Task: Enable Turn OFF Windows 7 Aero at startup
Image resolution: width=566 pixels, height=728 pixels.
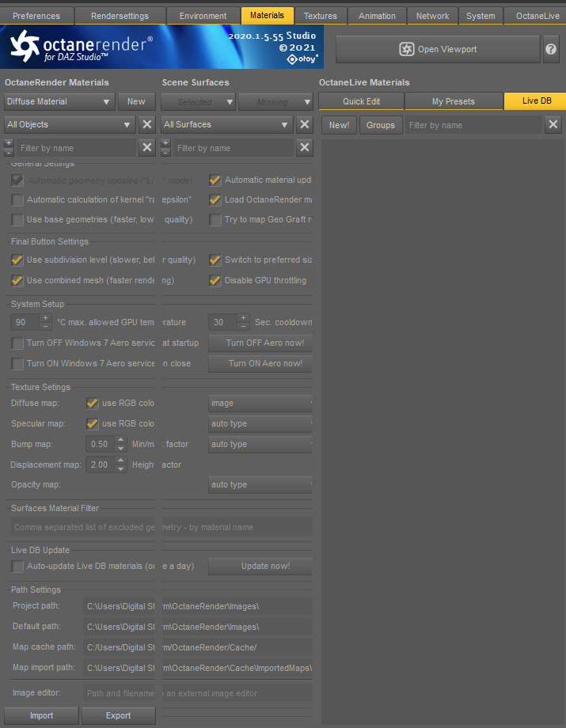Action: click(x=17, y=343)
